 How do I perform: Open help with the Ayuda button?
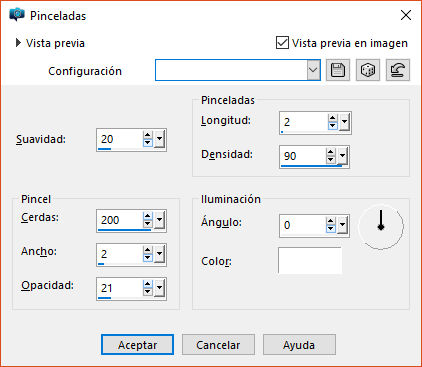tap(299, 345)
